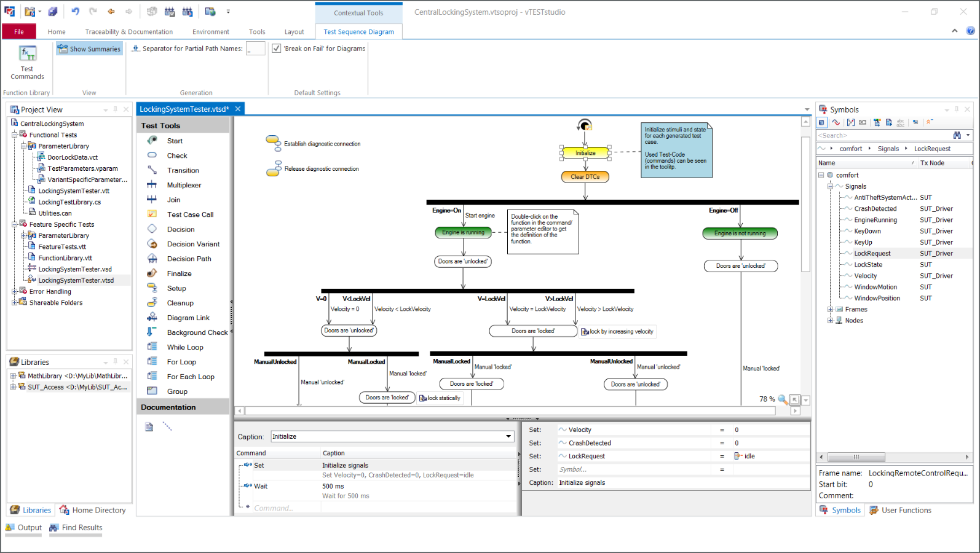980x553 pixels.
Task: Expand the Frames node in Symbols tree
Action: 830,309
